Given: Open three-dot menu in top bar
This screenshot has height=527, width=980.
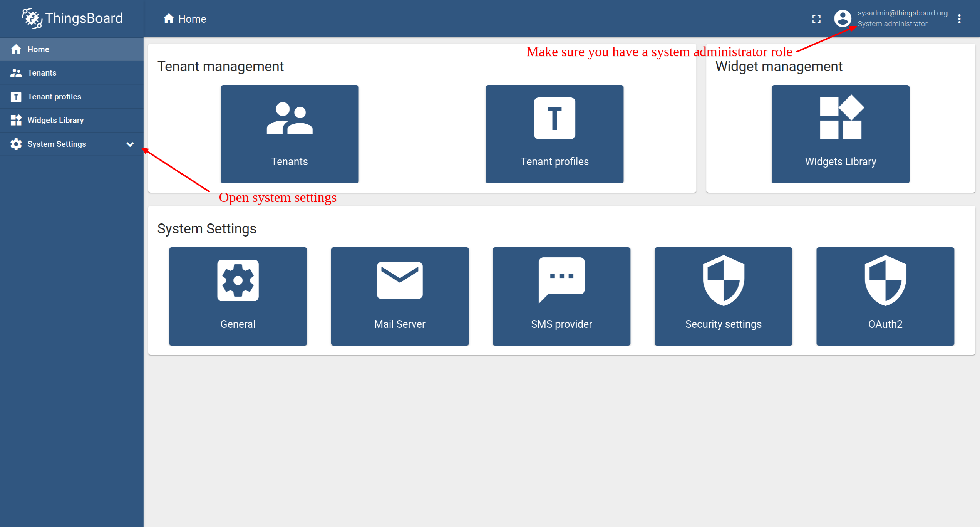Looking at the screenshot, I should (959, 19).
